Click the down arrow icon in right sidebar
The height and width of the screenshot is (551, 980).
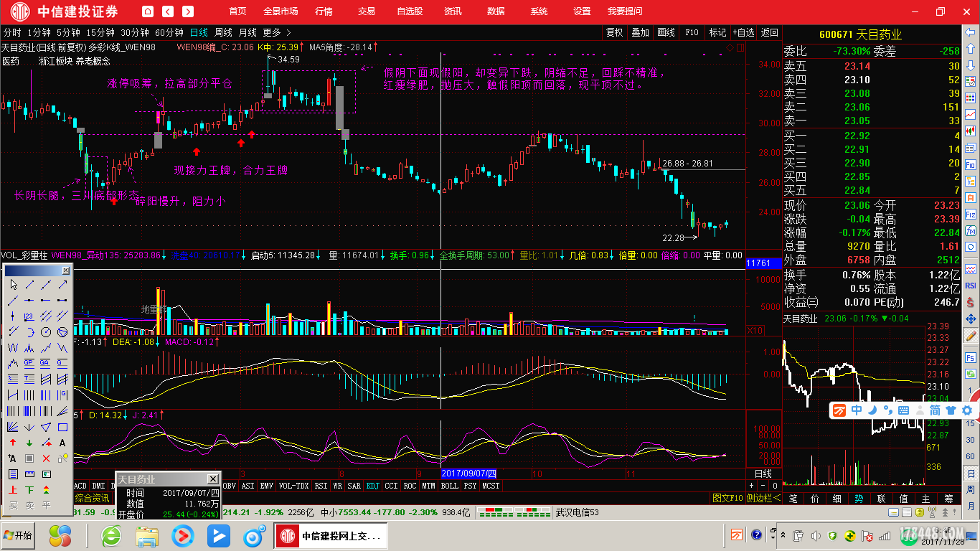[971, 66]
